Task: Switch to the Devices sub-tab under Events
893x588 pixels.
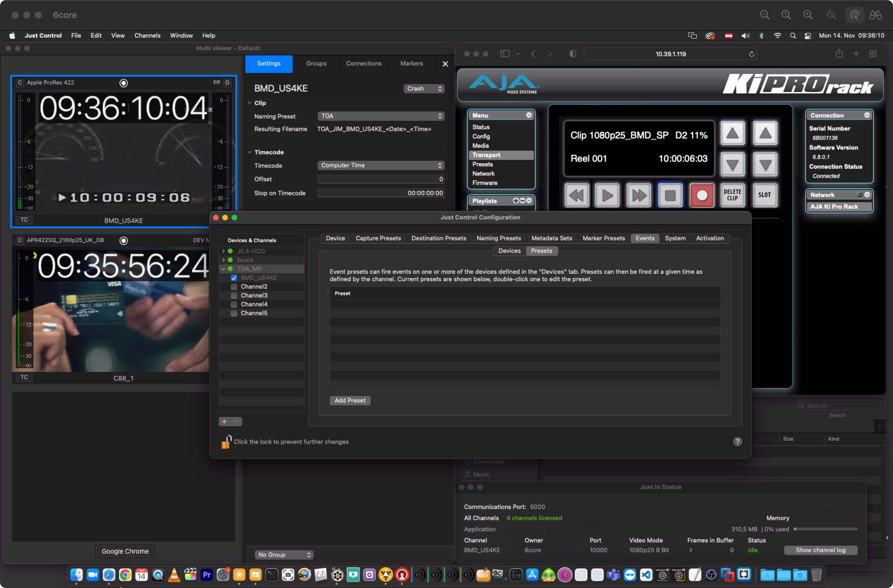Action: [x=509, y=251]
